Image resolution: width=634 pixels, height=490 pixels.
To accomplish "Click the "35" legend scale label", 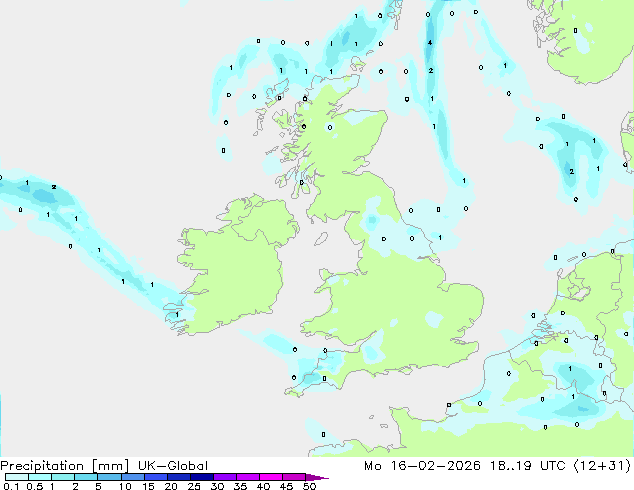I will (x=240, y=486).
